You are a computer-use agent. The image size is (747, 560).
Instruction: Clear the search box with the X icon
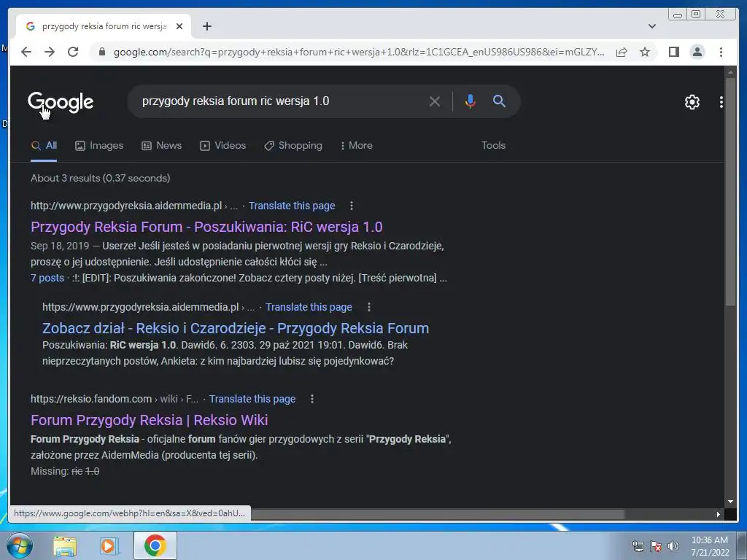[x=435, y=101]
